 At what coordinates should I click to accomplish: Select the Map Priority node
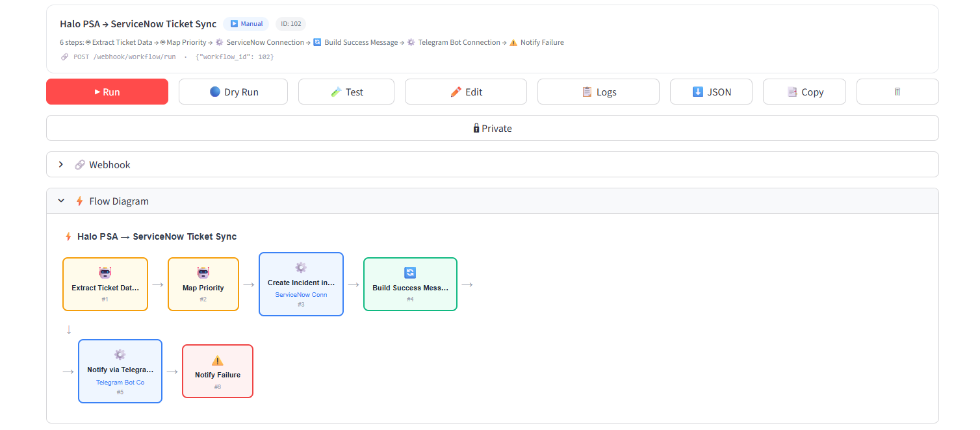(203, 285)
